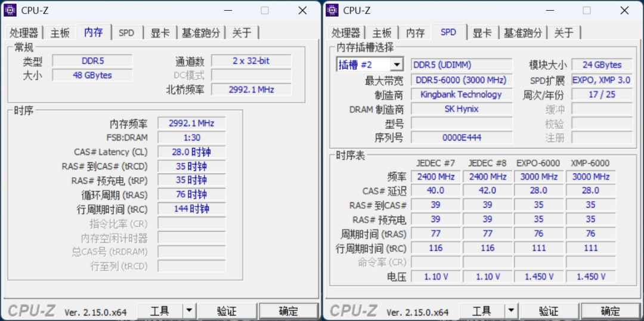The width and height of the screenshot is (644, 321).
Task: Open 主板 tab in left window
Action: click(60, 33)
